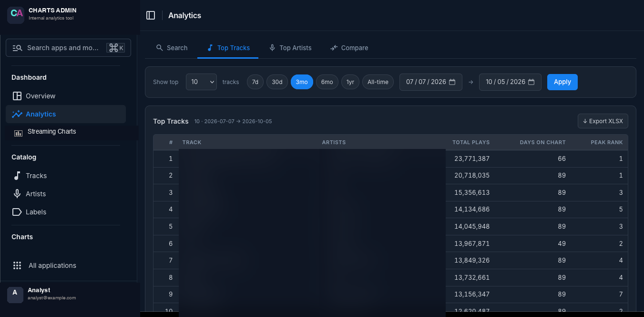
Task: Click the end date field 10/05/2026
Action: [x=510, y=82]
